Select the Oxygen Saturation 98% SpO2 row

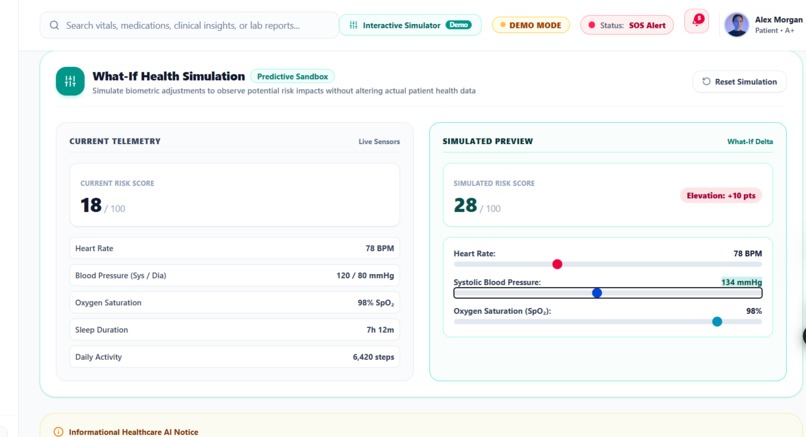[234, 303]
